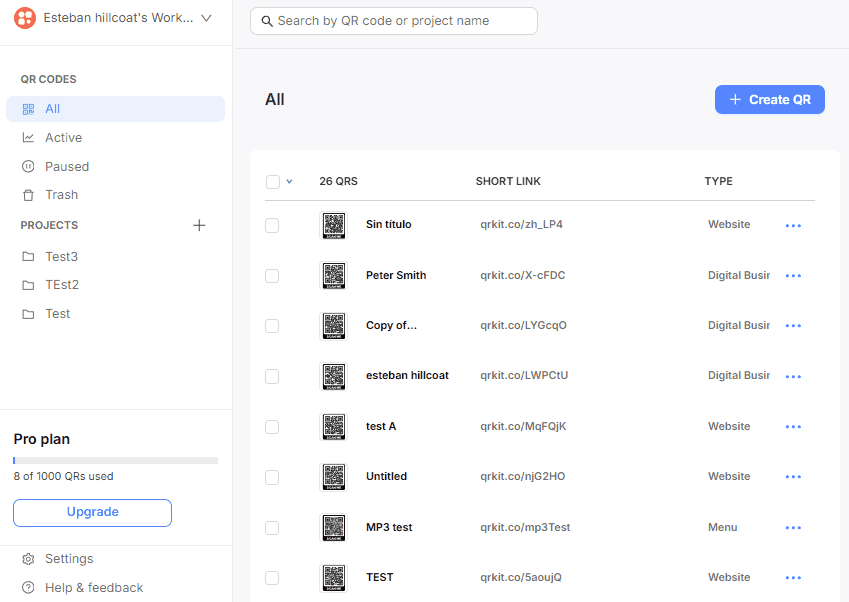849x602 pixels.
Task: Open the TEst2 project folder
Action: coord(61,285)
